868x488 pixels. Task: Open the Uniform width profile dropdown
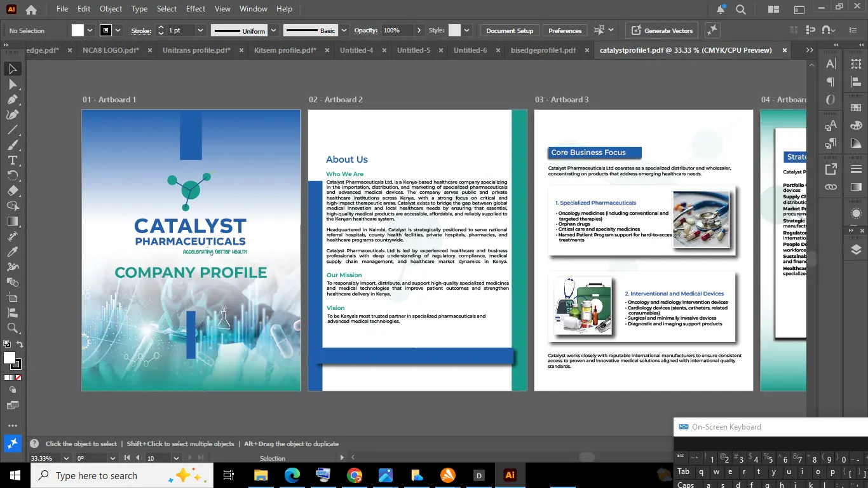click(273, 30)
